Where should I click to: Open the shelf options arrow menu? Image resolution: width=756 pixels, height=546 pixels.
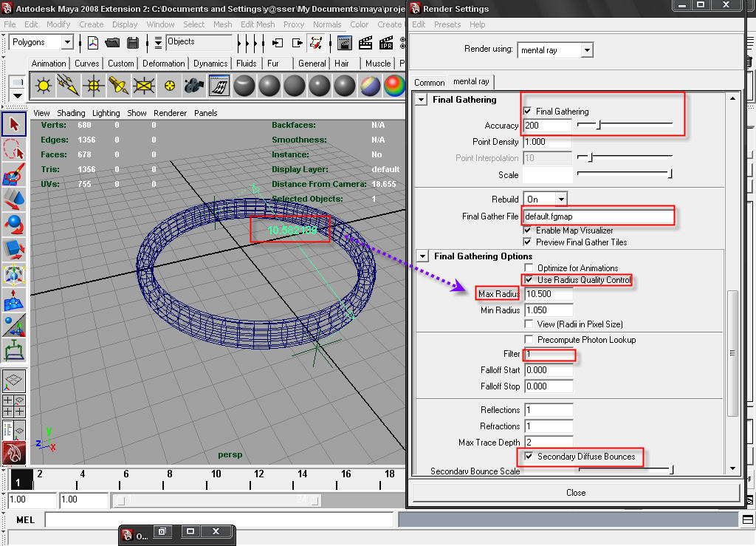click(x=18, y=95)
